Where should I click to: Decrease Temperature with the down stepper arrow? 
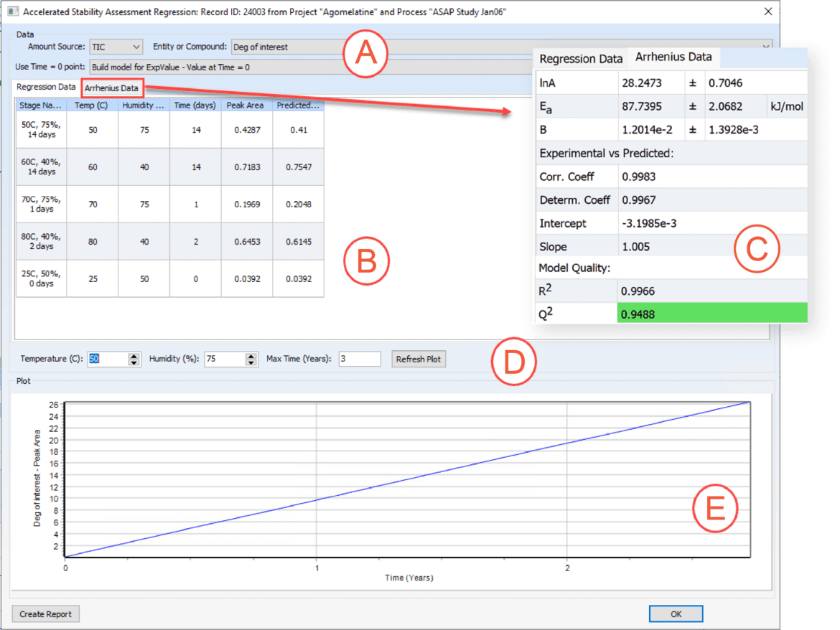[x=134, y=362]
